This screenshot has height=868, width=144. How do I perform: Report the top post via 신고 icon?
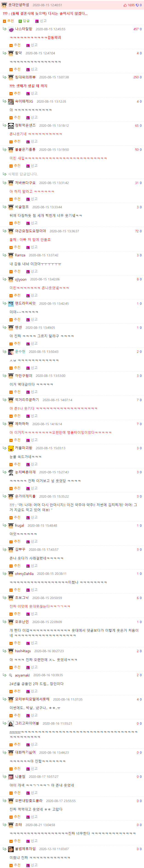(41, 21)
